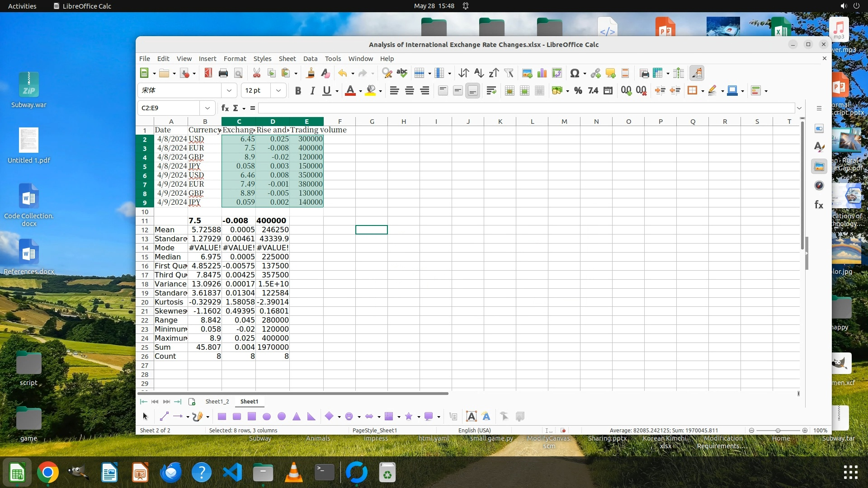868x488 pixels.
Task: Click the Sort Ascending icon
Action: click(x=479, y=73)
